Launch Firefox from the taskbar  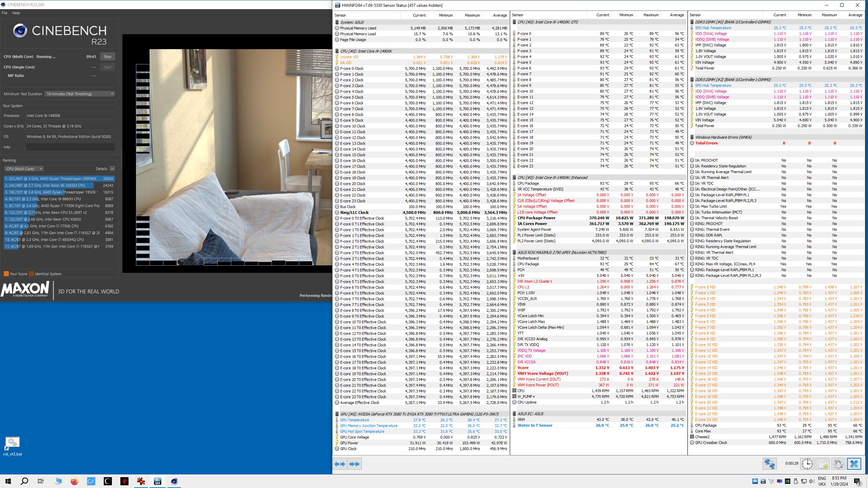(x=74, y=481)
